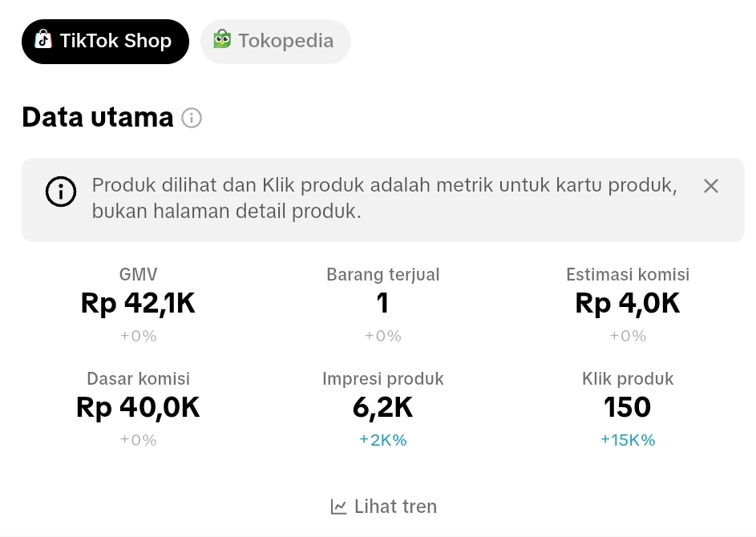Switch to the TikTok Shop tab
This screenshot has width=756, height=537.
[105, 41]
